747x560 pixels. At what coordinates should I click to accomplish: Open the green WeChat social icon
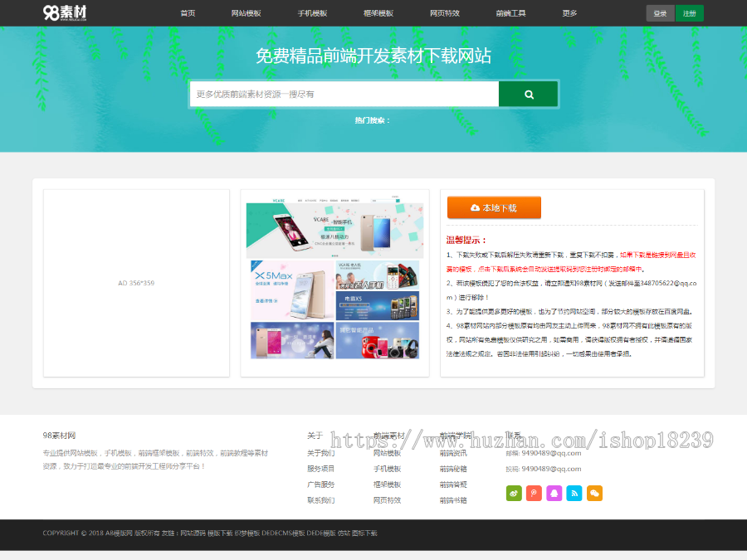click(514, 493)
